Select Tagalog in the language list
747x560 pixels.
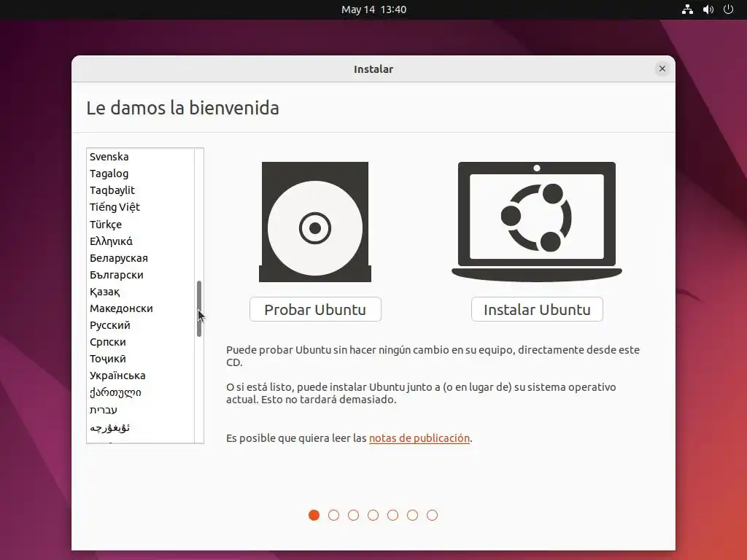coord(141,174)
